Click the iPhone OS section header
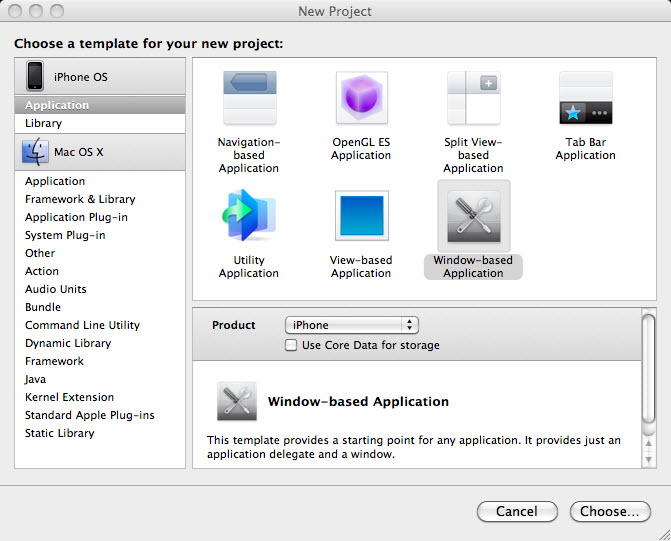 point(100,76)
